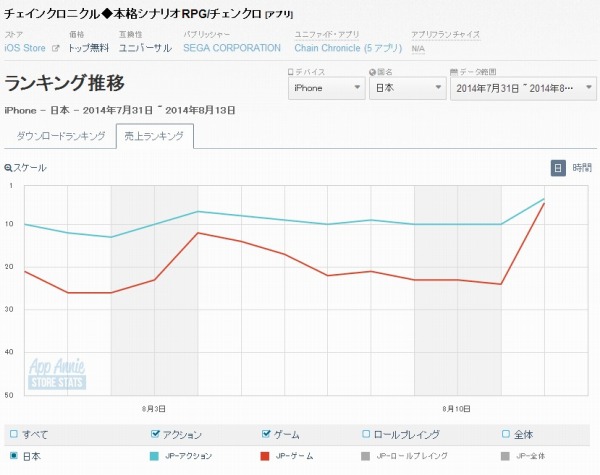Open the SEGA CORPORATION publisher link
The width and height of the screenshot is (600, 475).
coord(232,48)
